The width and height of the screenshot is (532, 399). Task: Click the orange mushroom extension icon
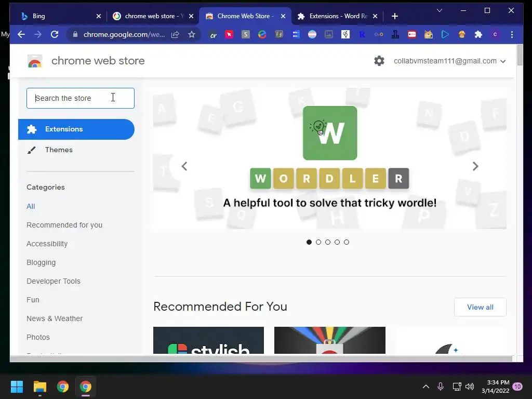[462, 34]
